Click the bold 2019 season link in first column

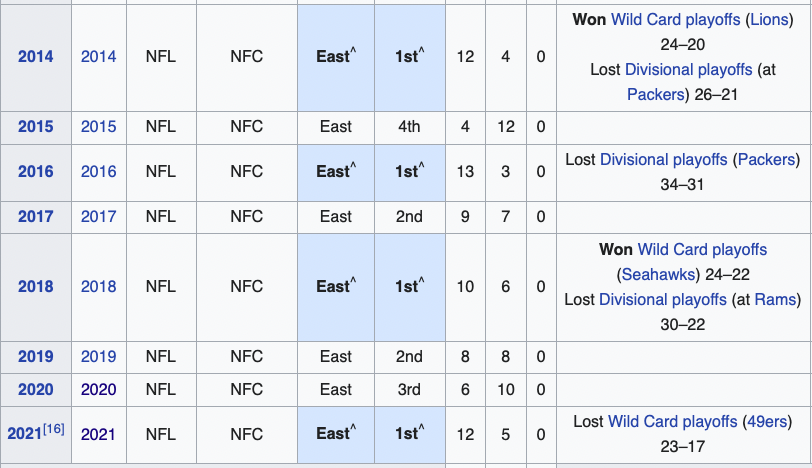click(x=36, y=356)
